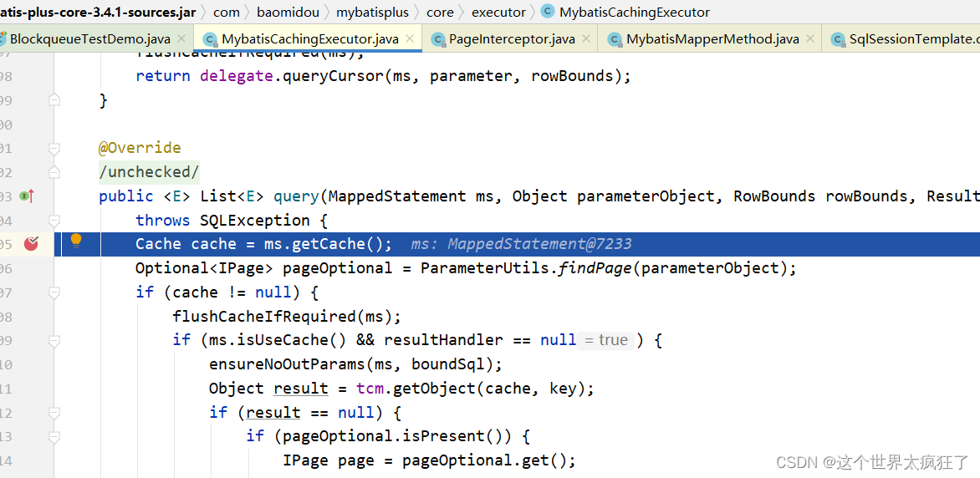Click 'ensureNoOutParams' method call
Screen dimensions: 980x478
click(287, 364)
